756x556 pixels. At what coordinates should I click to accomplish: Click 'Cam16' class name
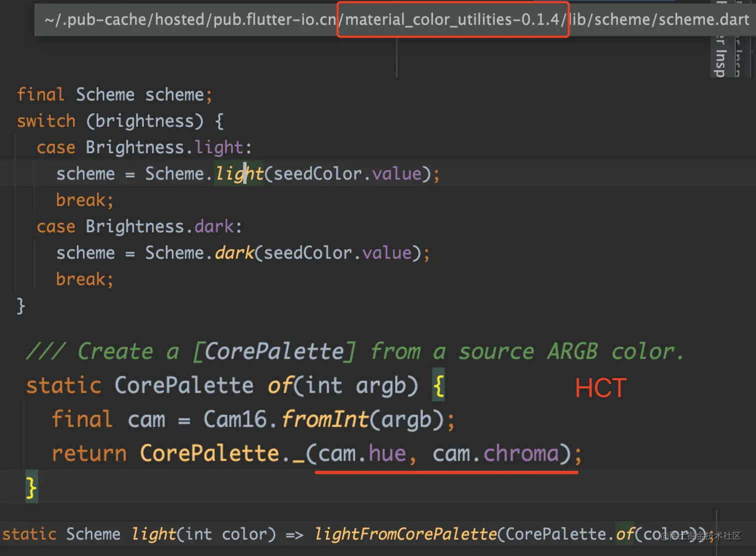tap(235, 419)
